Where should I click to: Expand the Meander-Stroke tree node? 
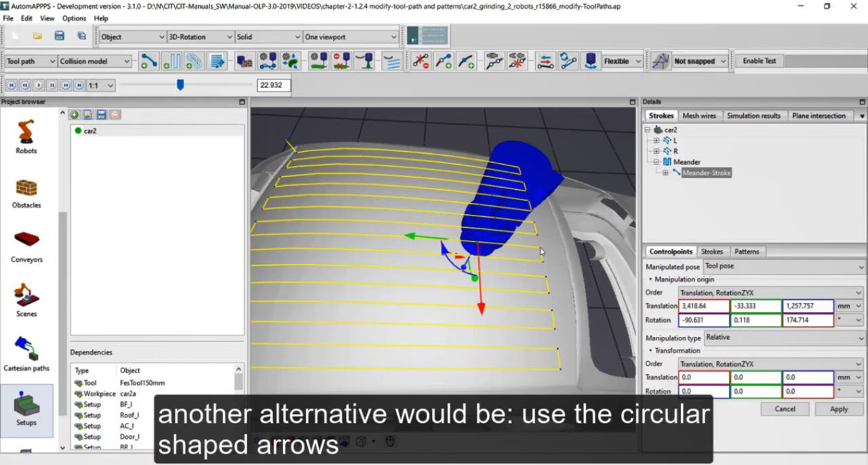tap(665, 173)
